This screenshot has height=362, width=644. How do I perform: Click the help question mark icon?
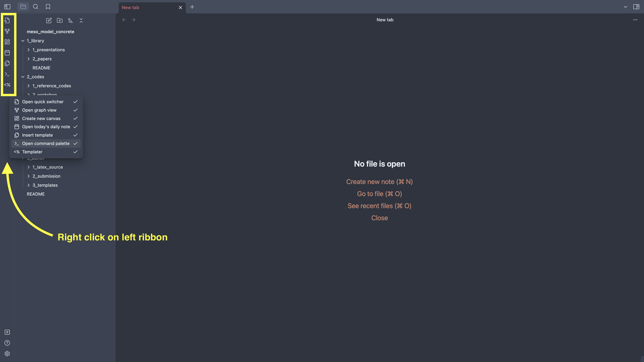pyautogui.click(x=7, y=343)
